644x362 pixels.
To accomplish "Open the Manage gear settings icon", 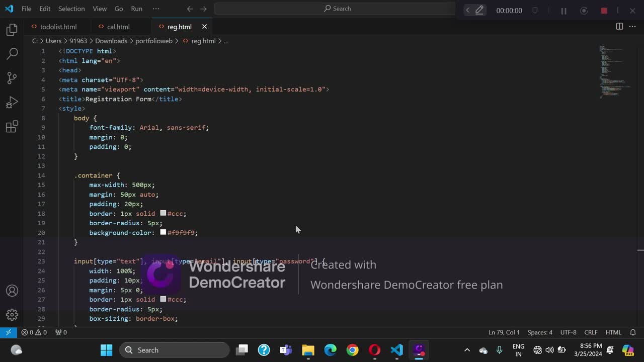I will coord(12,315).
